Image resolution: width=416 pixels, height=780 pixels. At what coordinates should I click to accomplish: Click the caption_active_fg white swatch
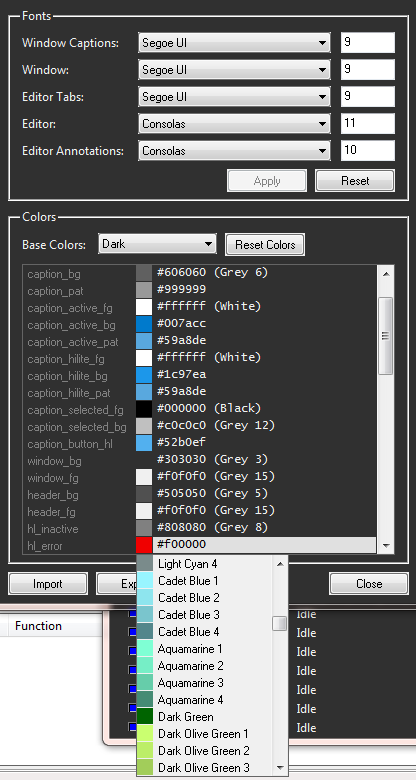[x=144, y=307]
